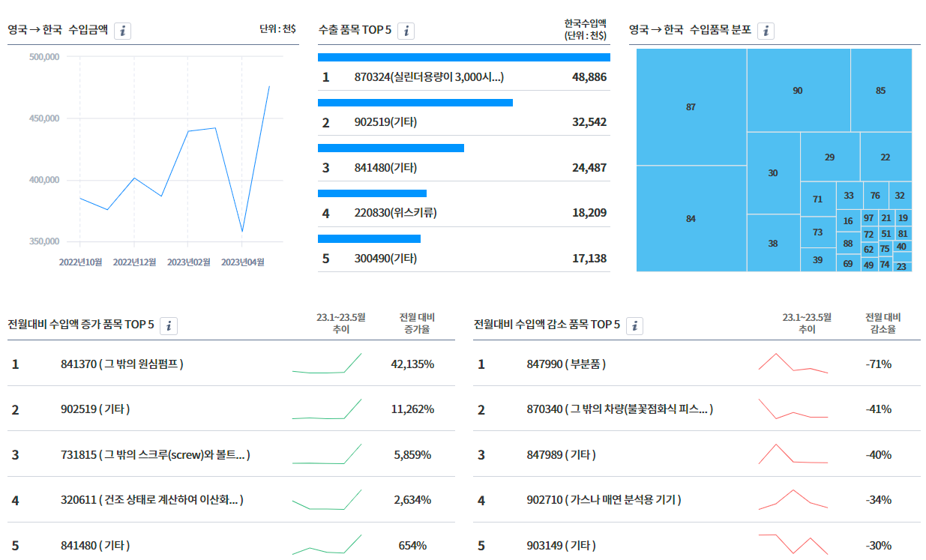The width and height of the screenshot is (926, 560).
Task: Click 847990 (부분품) decrease row
Action: coord(697,364)
